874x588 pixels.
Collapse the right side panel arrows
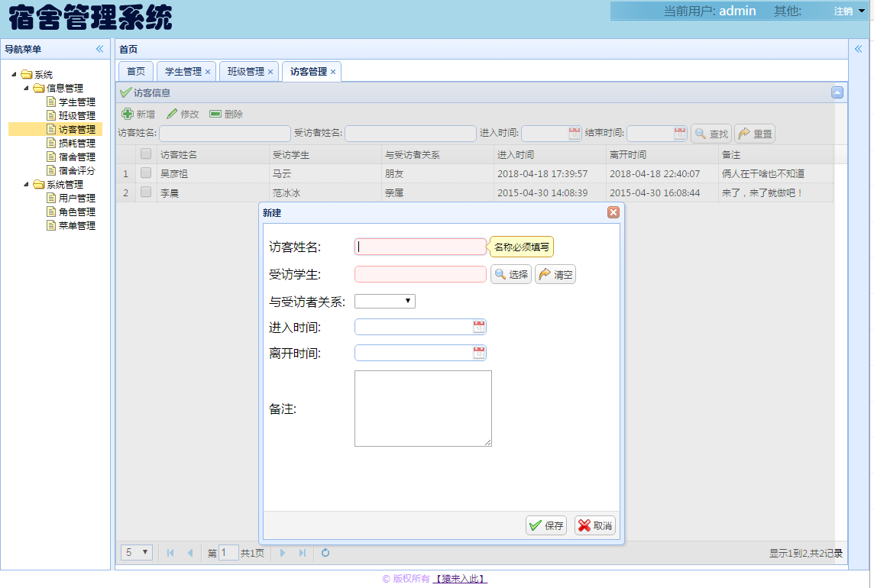tap(859, 49)
